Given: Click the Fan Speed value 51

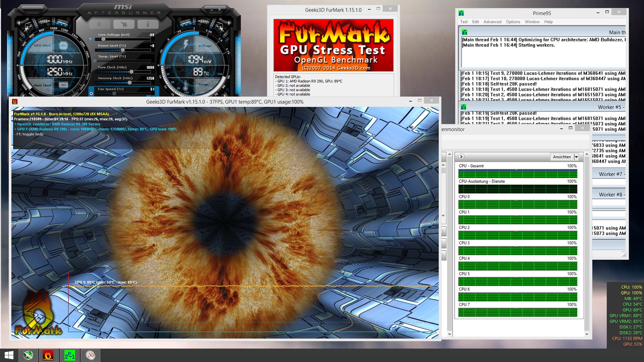Looking at the screenshot, I should (x=152, y=89).
